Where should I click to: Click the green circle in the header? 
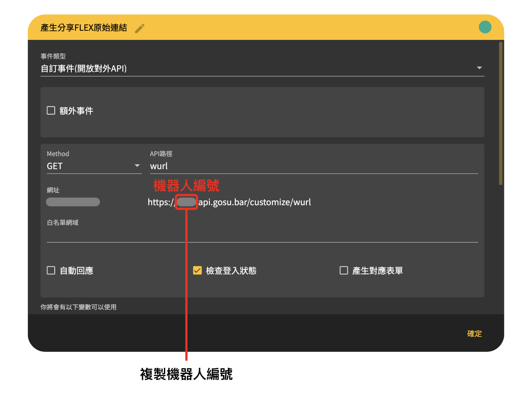click(x=485, y=27)
